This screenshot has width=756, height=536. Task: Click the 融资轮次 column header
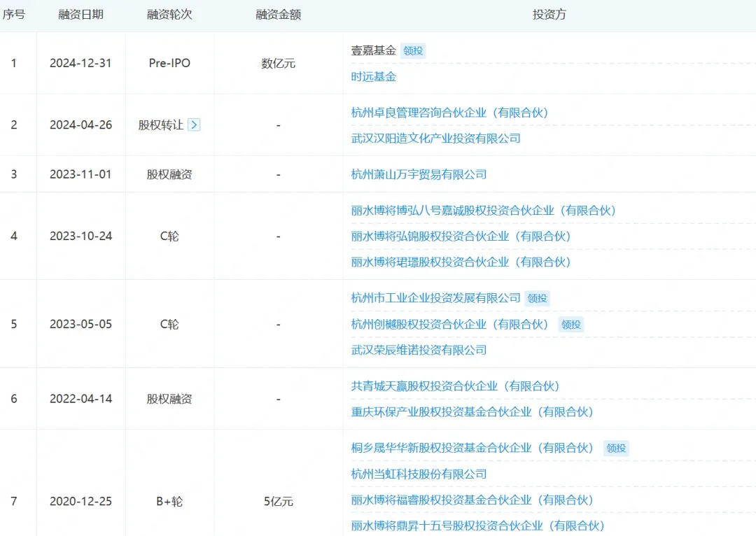(x=169, y=15)
